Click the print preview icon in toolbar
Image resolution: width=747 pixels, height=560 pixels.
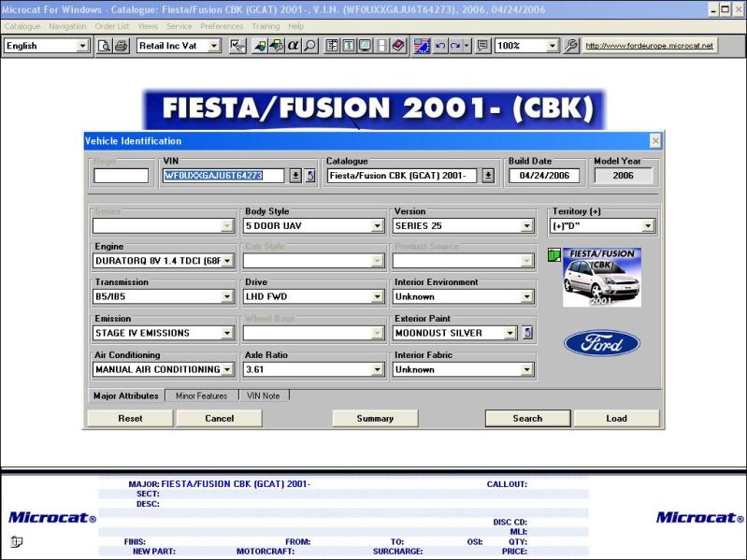[x=105, y=46]
